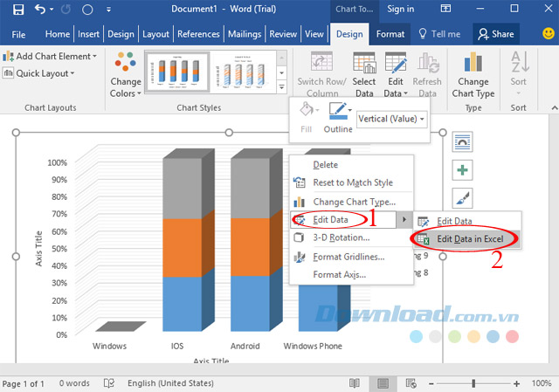This screenshot has height=392, width=559.
Task: Choose Edit Data in Excel submenu item
Action: point(470,238)
